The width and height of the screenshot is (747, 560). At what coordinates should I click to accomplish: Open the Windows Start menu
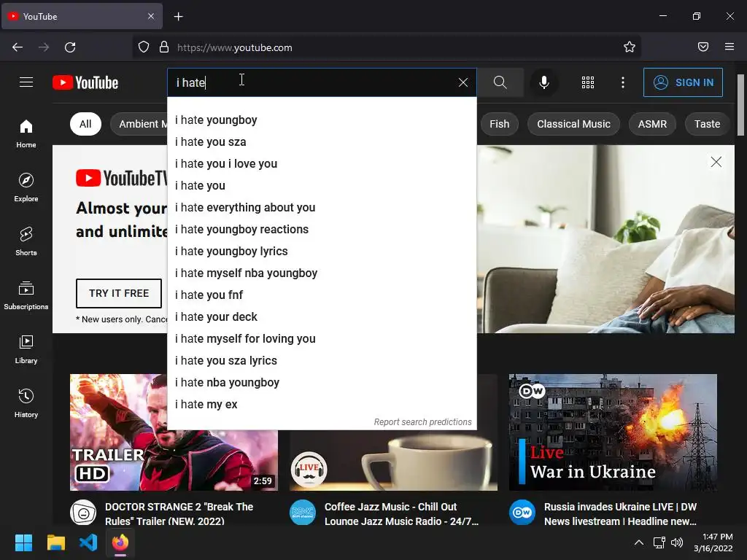(x=23, y=542)
